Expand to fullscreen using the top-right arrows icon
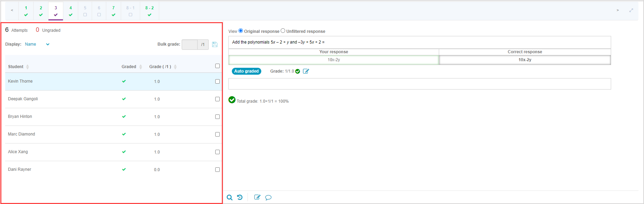Image resolution: width=644 pixels, height=204 pixels. coord(631,10)
